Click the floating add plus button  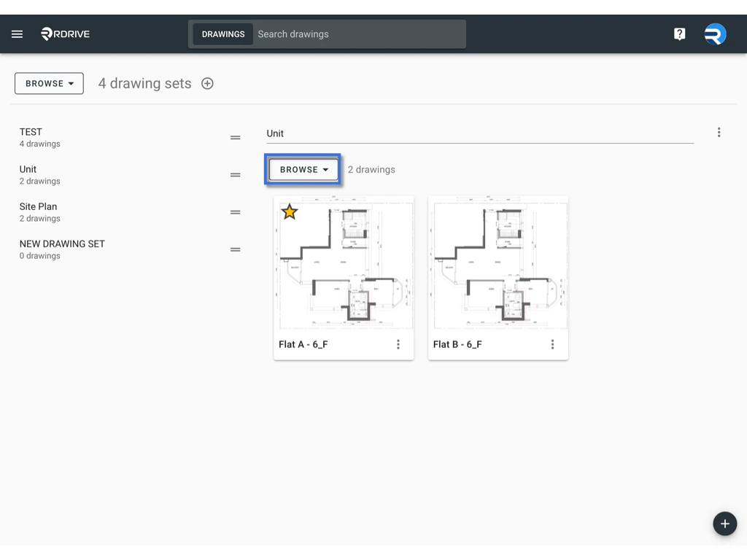pyautogui.click(x=724, y=524)
